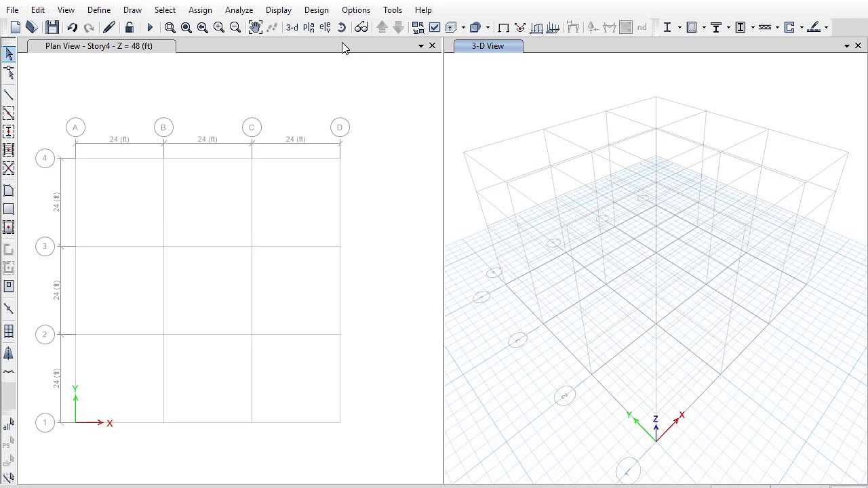Screen dimensions: 868x488
Task: Select Quick Draw Floor tool
Action: pyautogui.click(x=9, y=227)
